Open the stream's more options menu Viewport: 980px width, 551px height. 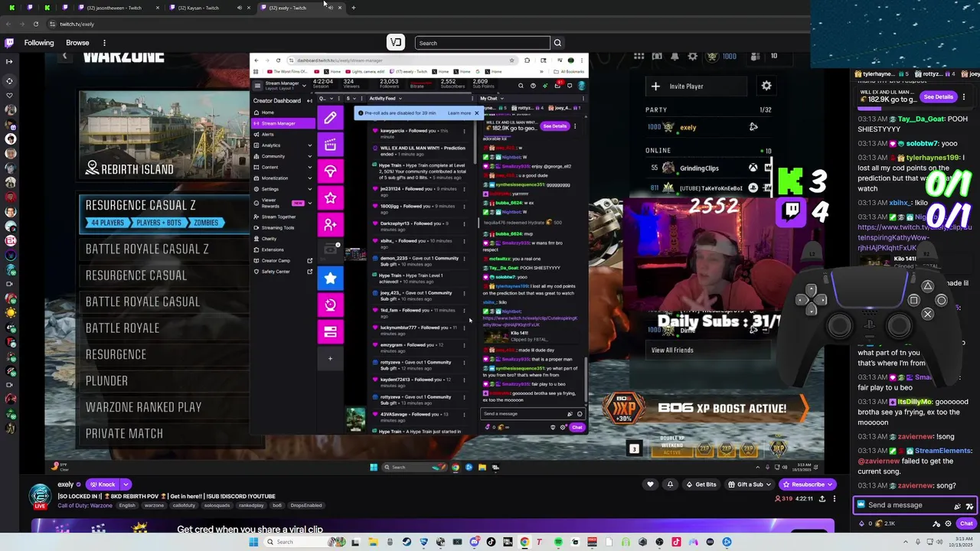pyautogui.click(x=835, y=499)
